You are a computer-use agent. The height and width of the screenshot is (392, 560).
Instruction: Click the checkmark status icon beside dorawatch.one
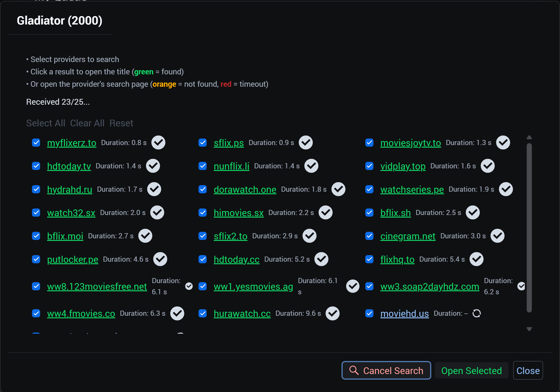(338, 189)
